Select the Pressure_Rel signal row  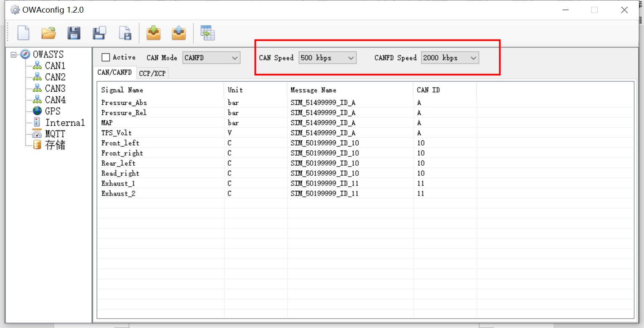(x=365, y=113)
